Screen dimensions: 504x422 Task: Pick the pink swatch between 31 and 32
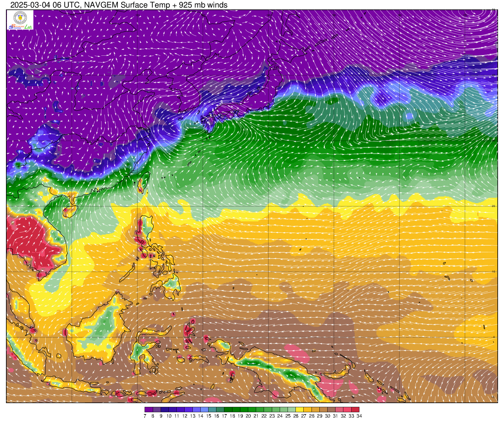tap(339, 409)
